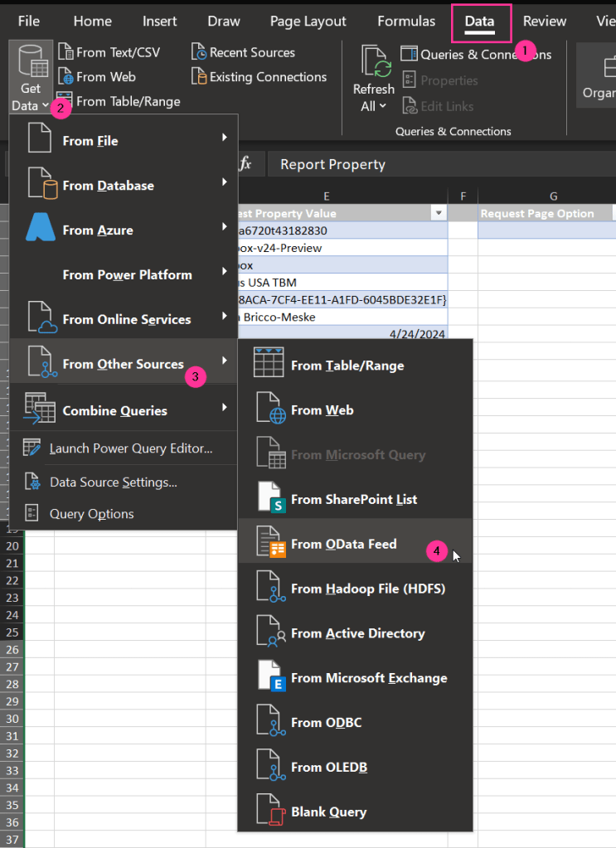The height and width of the screenshot is (848, 616).
Task: Select From OData Feed in submenu
Action: 343,544
